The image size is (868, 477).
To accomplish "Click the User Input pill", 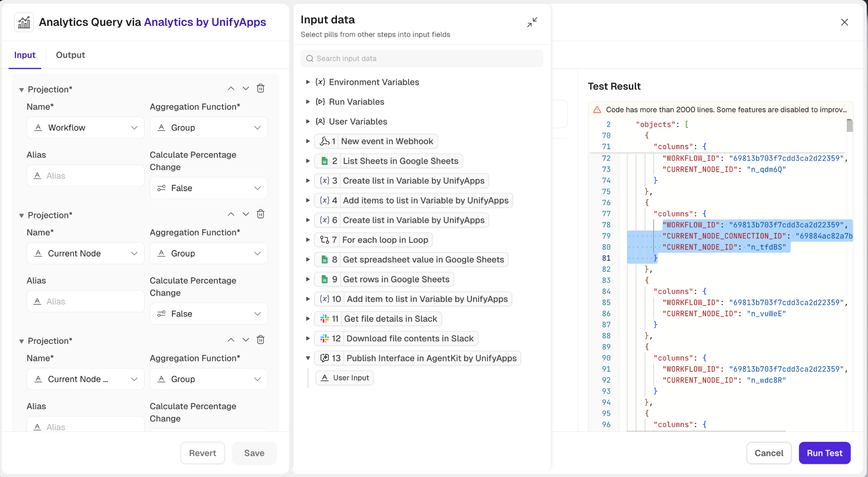I will (x=345, y=378).
